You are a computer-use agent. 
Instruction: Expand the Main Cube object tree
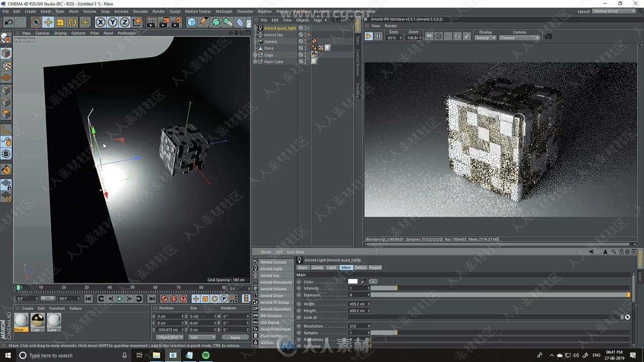click(255, 61)
